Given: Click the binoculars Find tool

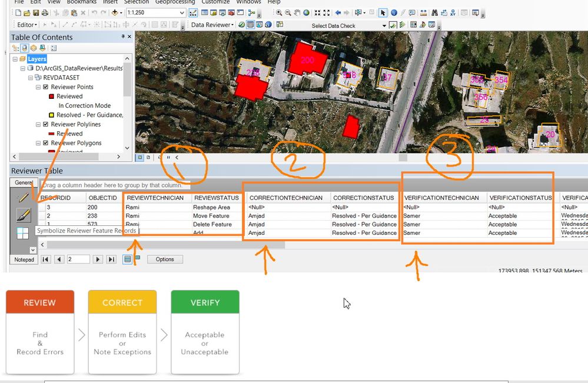Looking at the screenshot, I should (x=435, y=13).
